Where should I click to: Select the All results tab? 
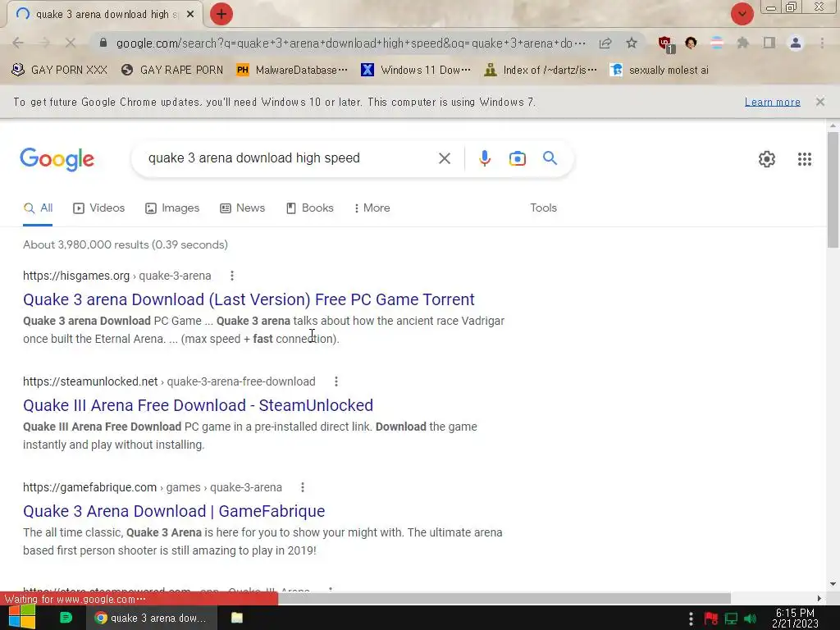(38, 208)
